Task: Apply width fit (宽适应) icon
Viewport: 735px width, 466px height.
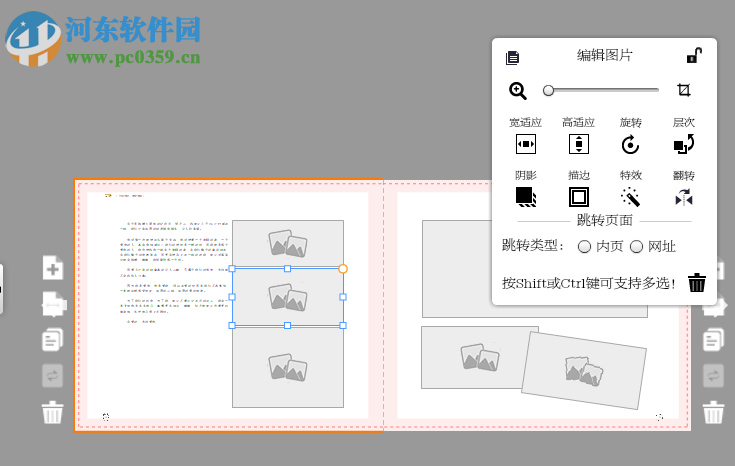Action: 525,144
